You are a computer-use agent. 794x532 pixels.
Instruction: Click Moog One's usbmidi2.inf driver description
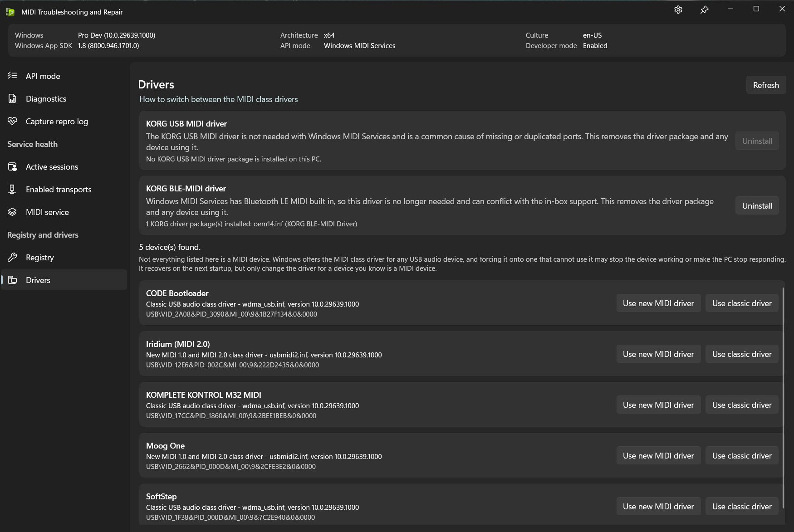click(264, 457)
